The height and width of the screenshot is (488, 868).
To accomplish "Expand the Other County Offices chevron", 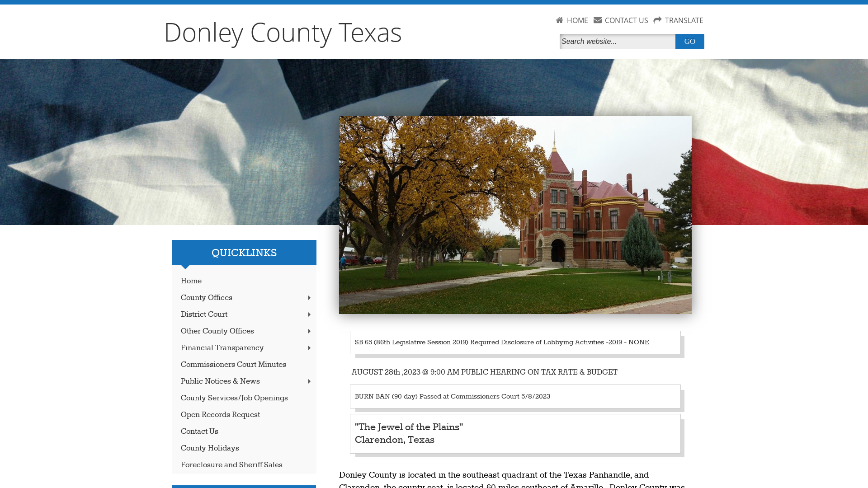I will pyautogui.click(x=309, y=331).
